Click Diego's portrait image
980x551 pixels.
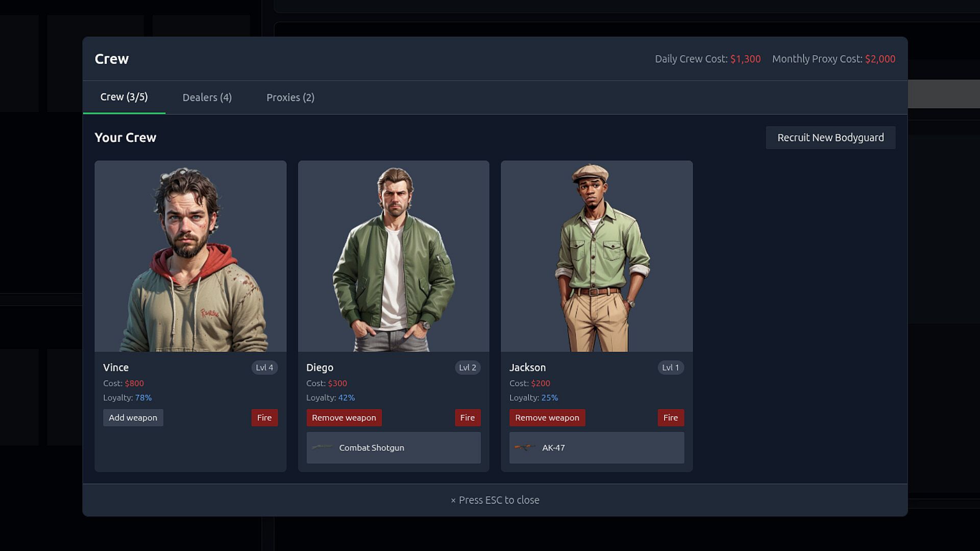394,256
